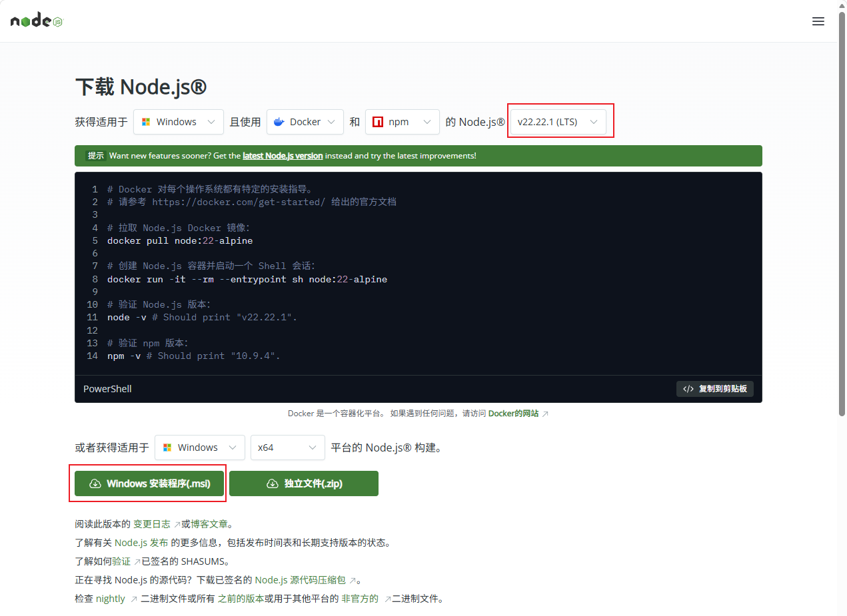
Task: Copy code with 复制到剪贴板 button
Action: (x=714, y=389)
